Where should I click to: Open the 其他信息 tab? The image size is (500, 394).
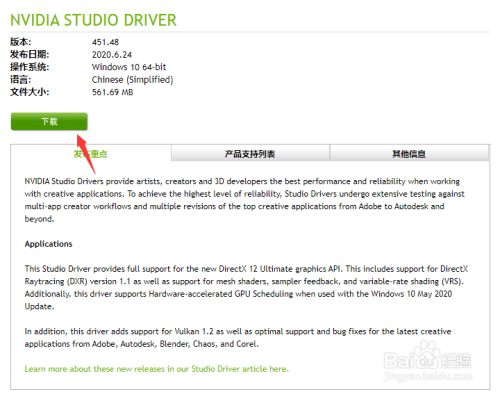409,153
